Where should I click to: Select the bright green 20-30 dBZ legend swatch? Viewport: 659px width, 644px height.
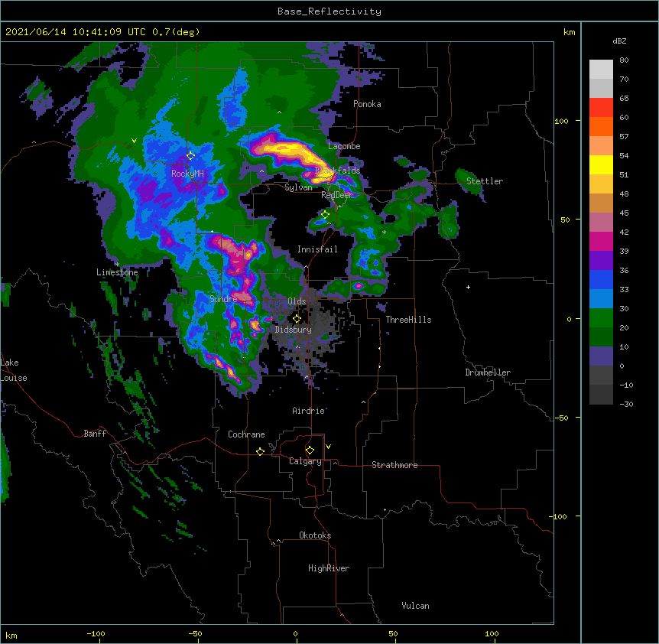(x=601, y=318)
